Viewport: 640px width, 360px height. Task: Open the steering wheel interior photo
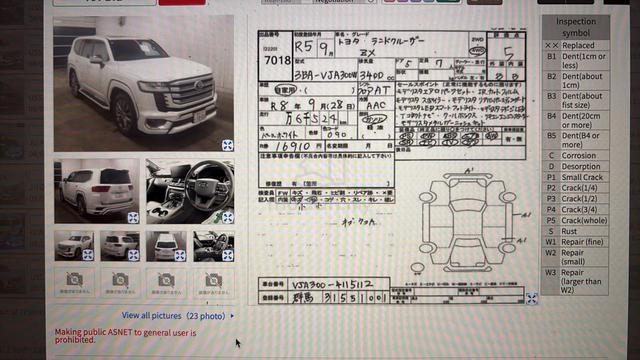pos(190,191)
